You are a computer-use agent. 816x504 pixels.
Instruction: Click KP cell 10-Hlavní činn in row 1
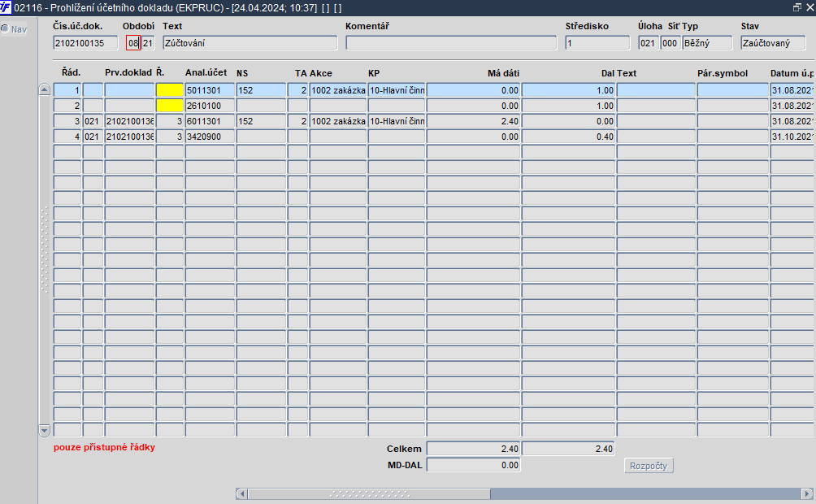pyautogui.click(x=397, y=90)
